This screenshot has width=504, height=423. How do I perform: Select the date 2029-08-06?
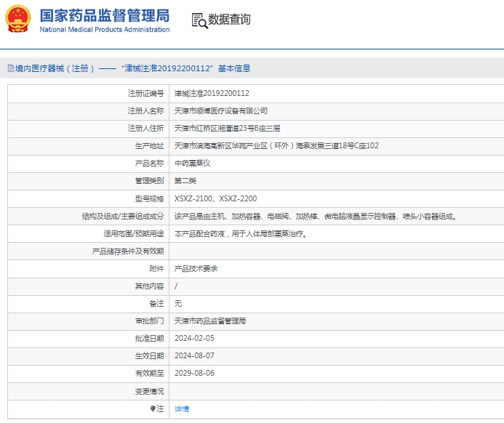pos(194,374)
